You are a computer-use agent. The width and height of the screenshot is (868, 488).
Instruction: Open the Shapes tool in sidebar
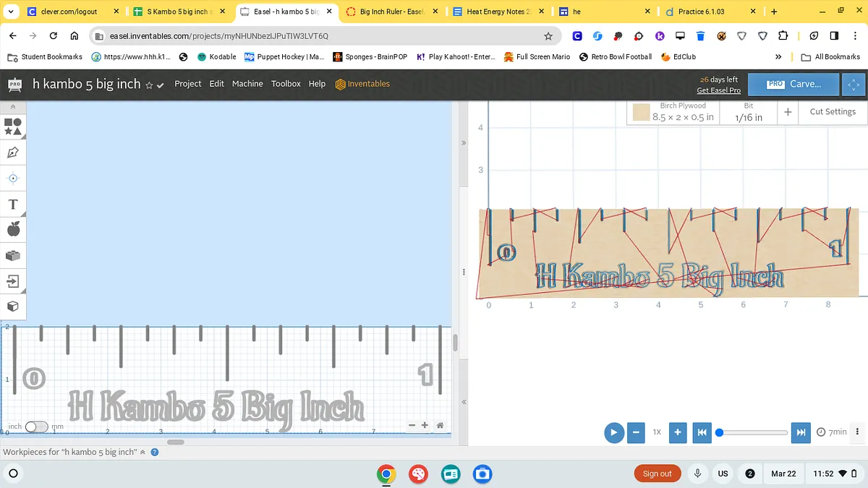click(13, 127)
